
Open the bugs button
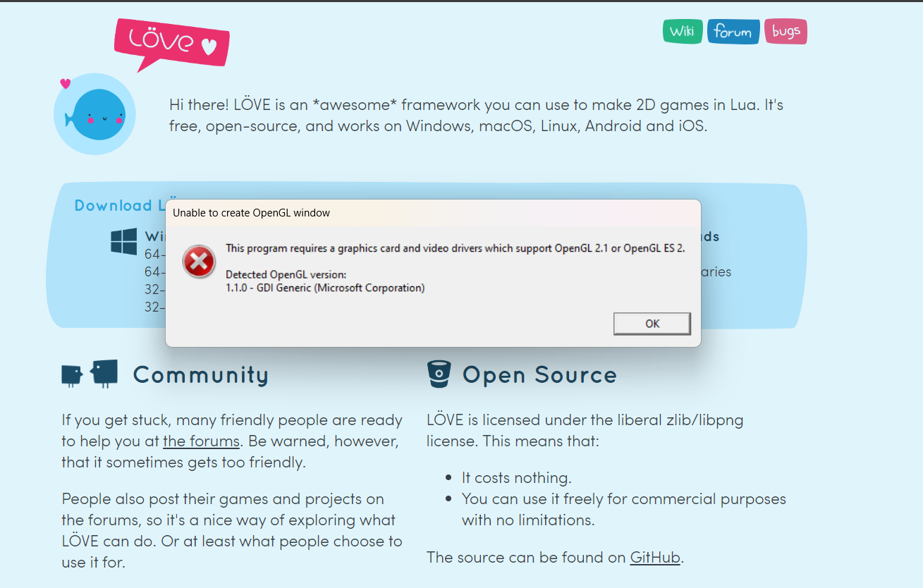(786, 31)
